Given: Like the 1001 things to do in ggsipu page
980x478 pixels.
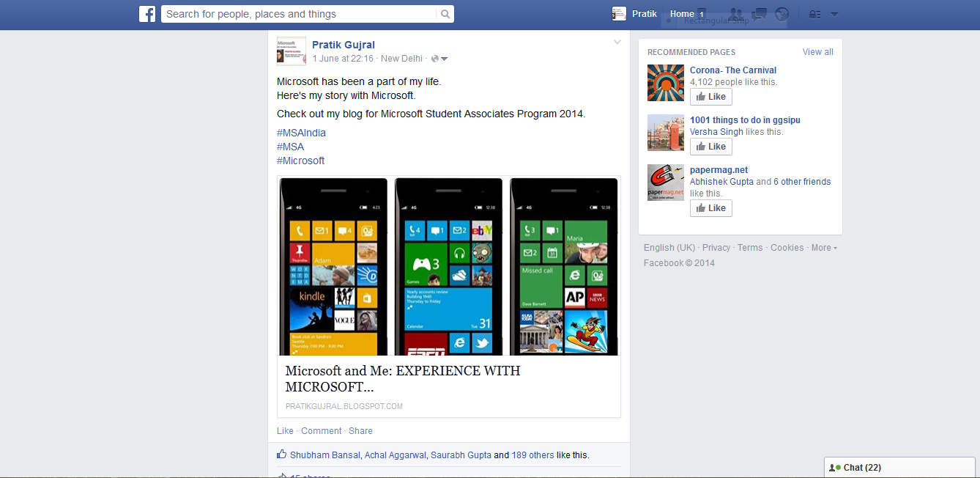Looking at the screenshot, I should (x=710, y=147).
